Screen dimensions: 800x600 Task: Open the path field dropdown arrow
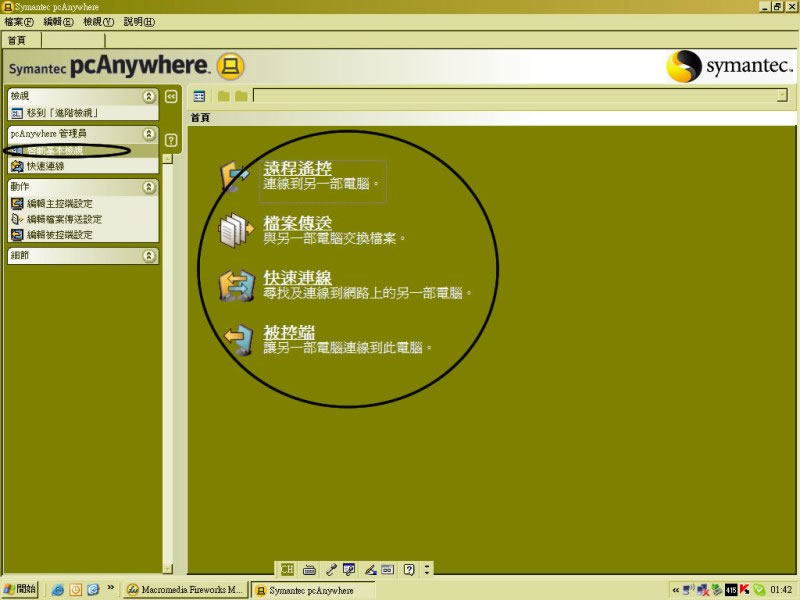782,95
